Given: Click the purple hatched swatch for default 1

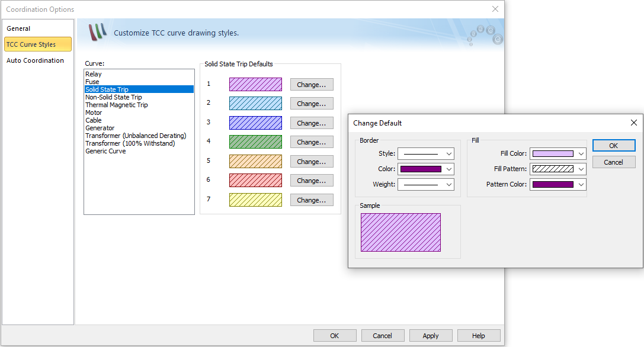Looking at the screenshot, I should pos(255,84).
